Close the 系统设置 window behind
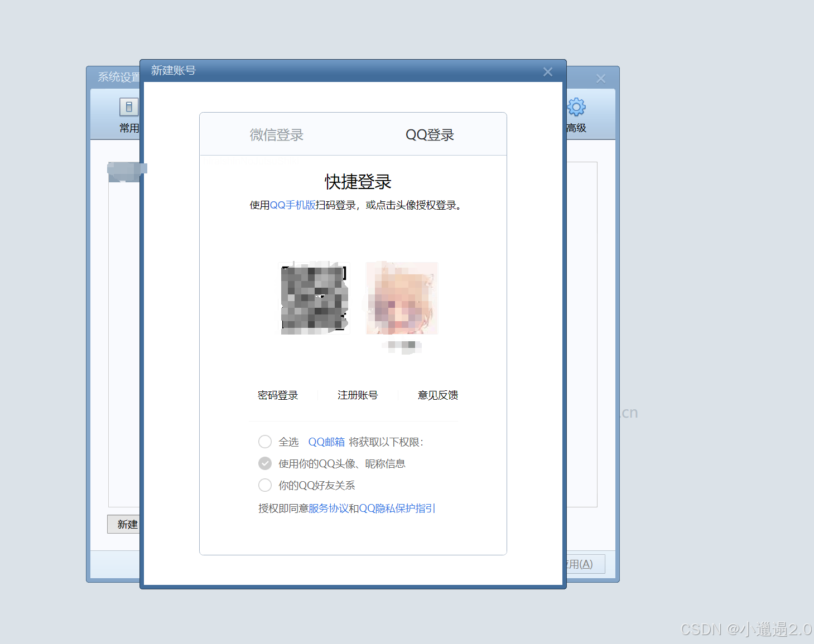 (601, 79)
